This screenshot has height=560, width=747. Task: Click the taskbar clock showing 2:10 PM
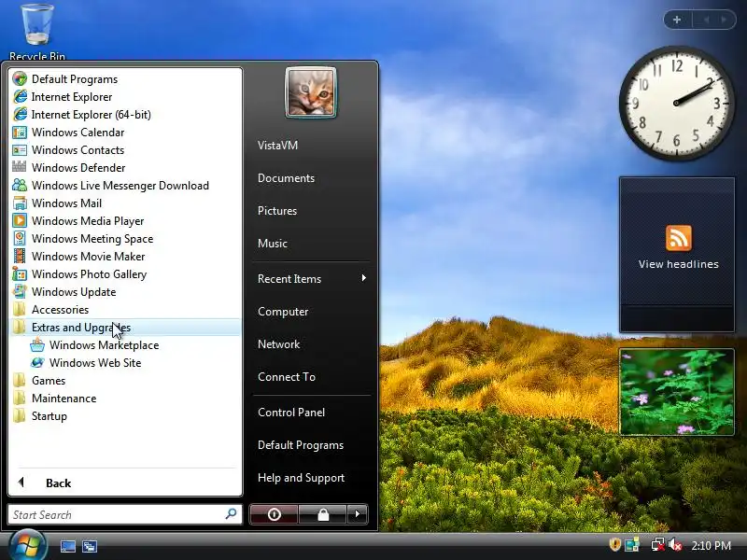(x=711, y=545)
